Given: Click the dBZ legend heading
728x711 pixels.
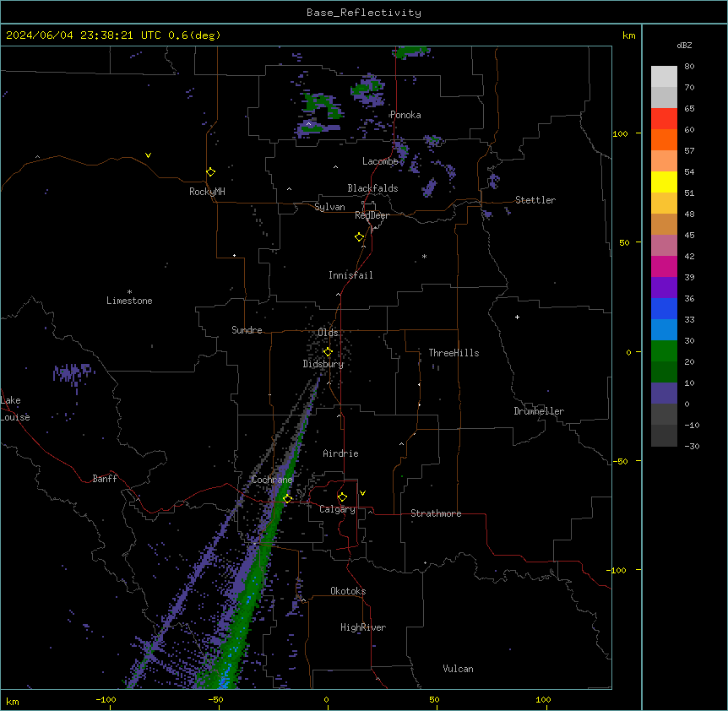Looking at the screenshot, I should (684, 45).
